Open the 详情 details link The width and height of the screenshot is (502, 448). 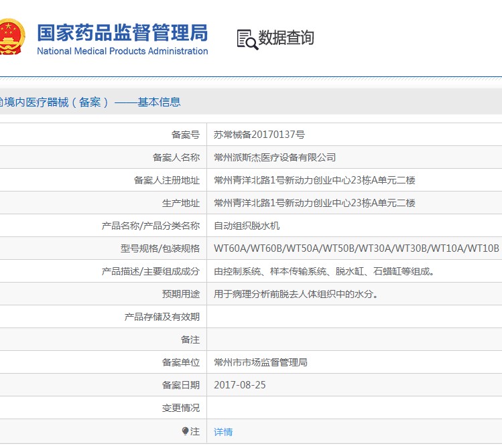click(x=223, y=432)
